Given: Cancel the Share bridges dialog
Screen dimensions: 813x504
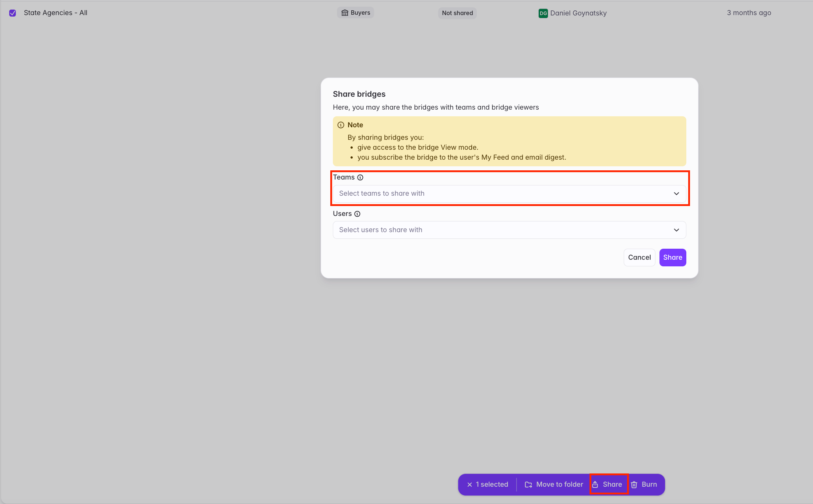Looking at the screenshot, I should coord(639,258).
